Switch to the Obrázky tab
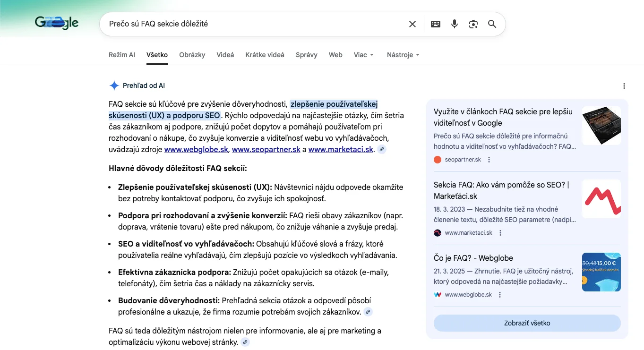 [192, 55]
